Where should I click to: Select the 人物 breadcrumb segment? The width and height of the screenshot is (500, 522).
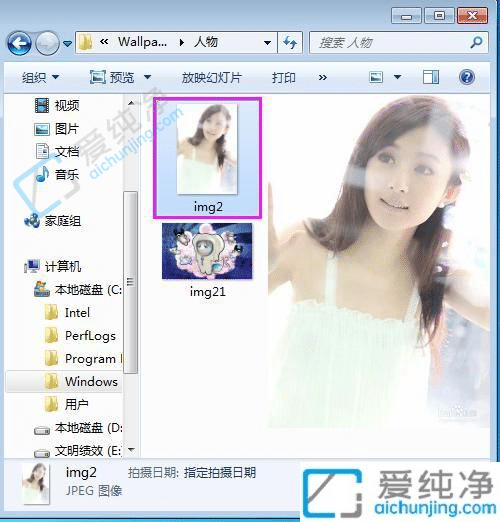[206, 42]
